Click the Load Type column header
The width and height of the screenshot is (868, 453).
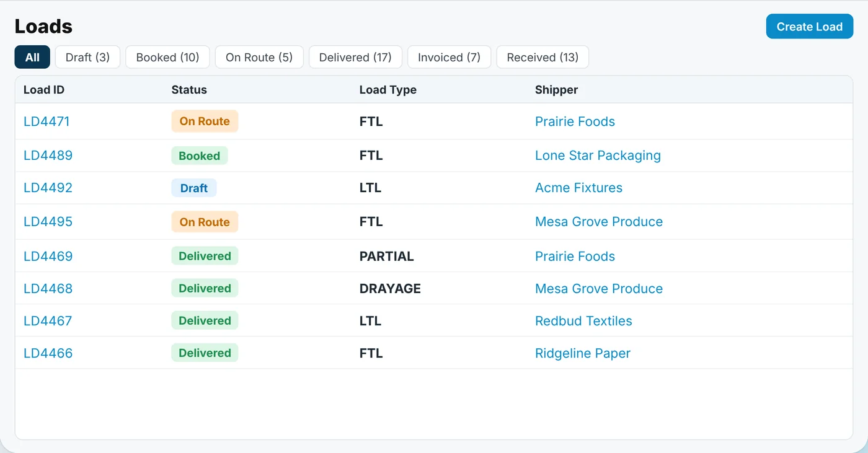(388, 90)
